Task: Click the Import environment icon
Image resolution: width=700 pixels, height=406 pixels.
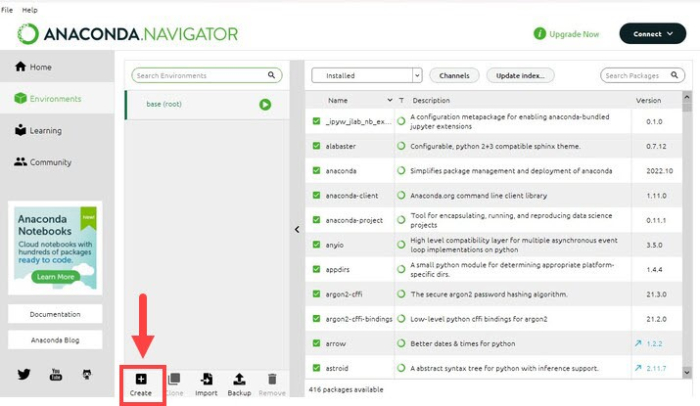Action: pyautogui.click(x=206, y=379)
